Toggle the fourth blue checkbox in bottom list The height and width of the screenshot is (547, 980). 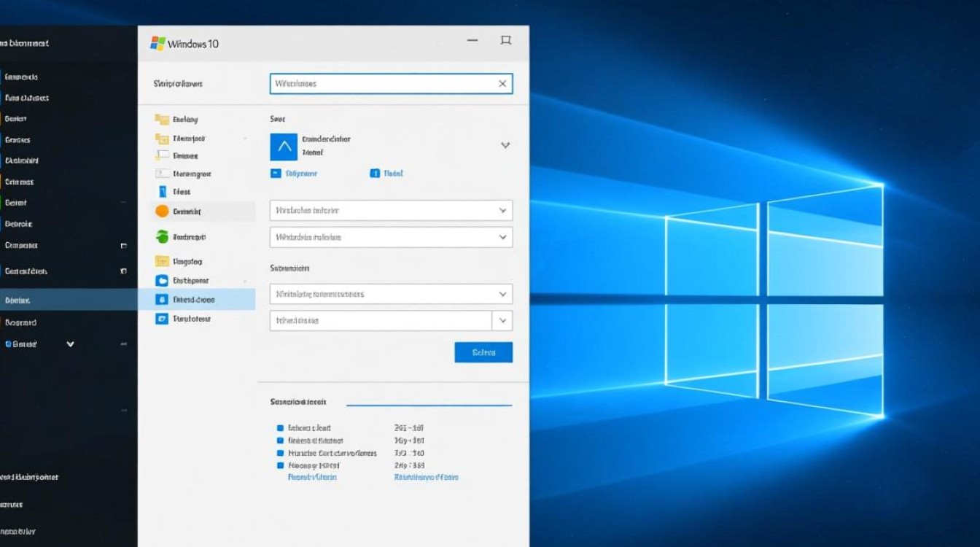coord(279,465)
